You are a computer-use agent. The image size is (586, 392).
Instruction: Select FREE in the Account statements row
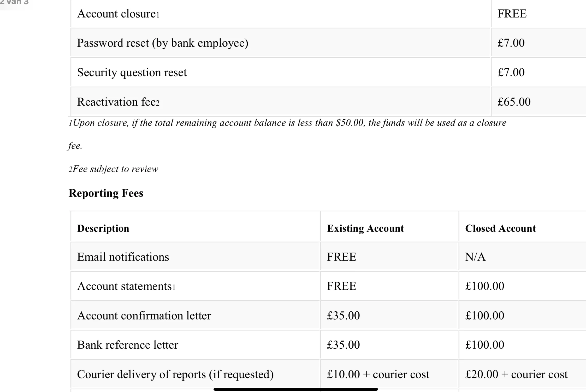coord(341,286)
